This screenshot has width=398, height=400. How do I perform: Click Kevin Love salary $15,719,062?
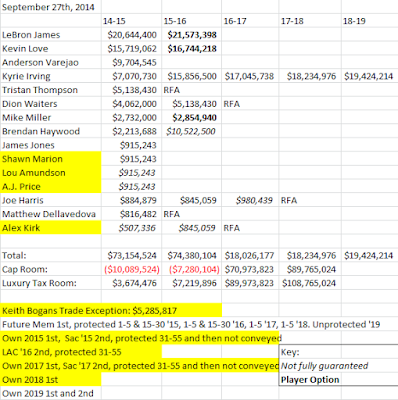click(132, 49)
